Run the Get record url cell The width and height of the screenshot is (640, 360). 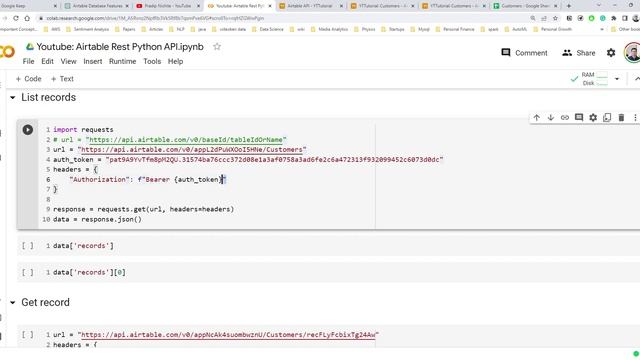pos(28,335)
